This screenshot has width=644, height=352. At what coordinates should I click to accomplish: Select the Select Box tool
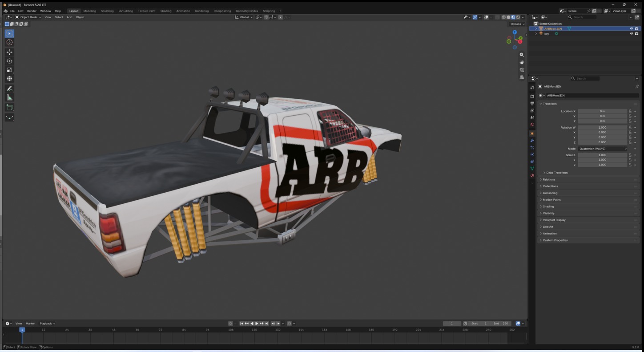(x=9, y=33)
